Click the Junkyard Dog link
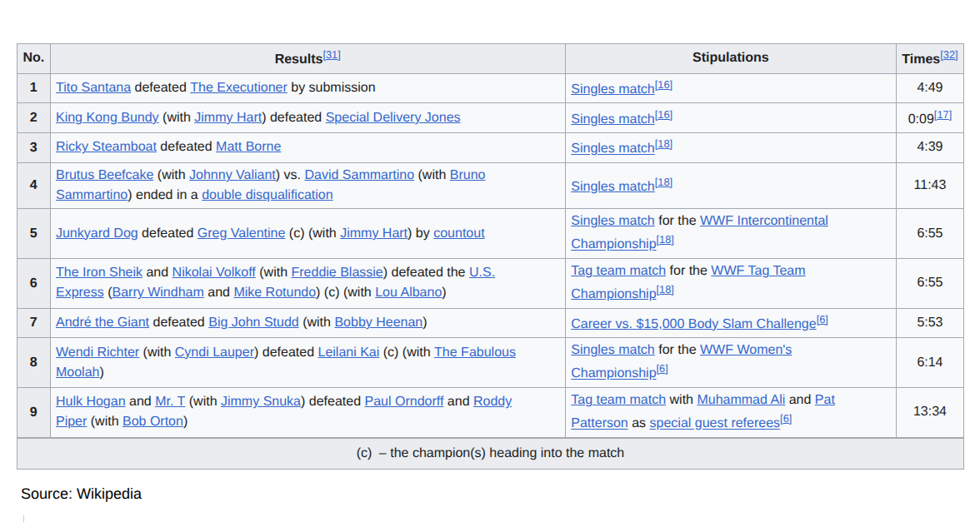The height and width of the screenshot is (522, 980). [x=97, y=233]
